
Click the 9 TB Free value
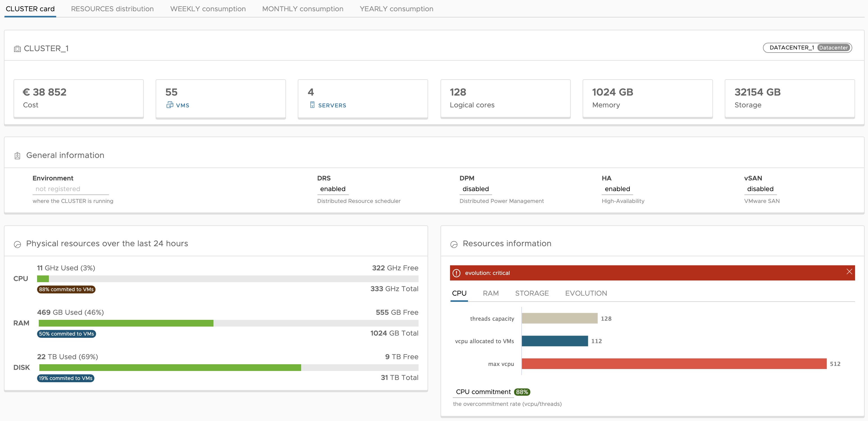402,357
